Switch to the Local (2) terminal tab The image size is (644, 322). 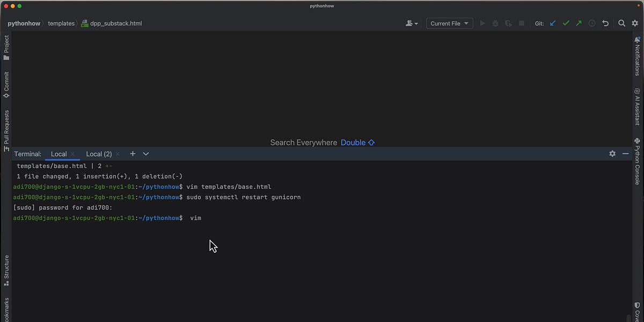coord(99,154)
